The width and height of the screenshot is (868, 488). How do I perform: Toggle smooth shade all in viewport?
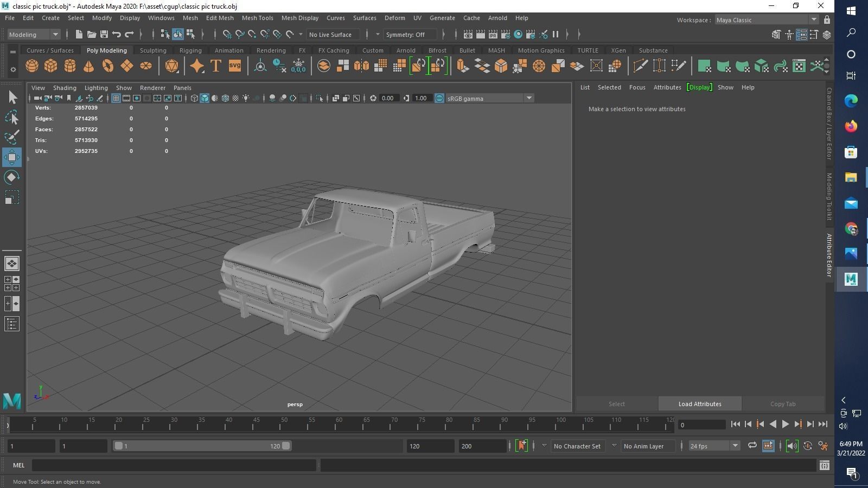(205, 98)
